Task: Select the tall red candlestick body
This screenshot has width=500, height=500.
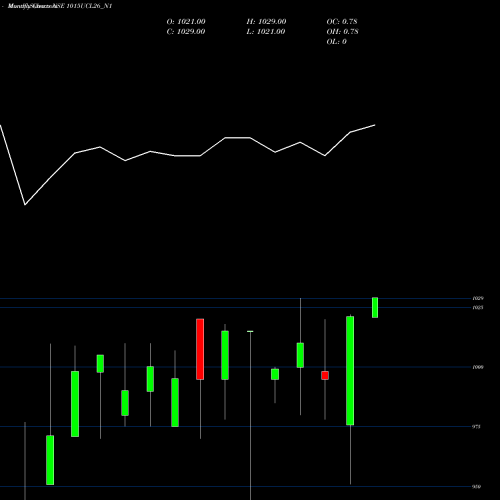Action: (x=200, y=349)
